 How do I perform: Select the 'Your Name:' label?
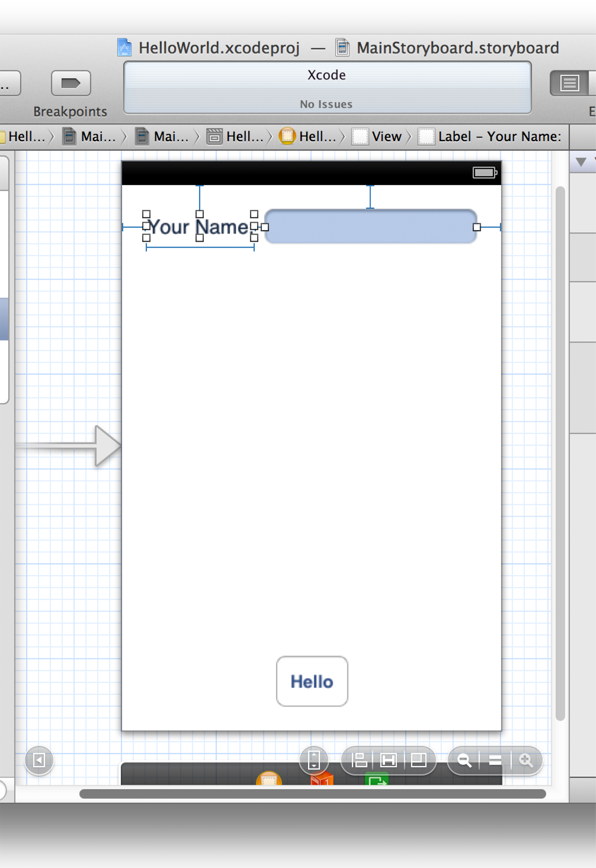coord(199,227)
